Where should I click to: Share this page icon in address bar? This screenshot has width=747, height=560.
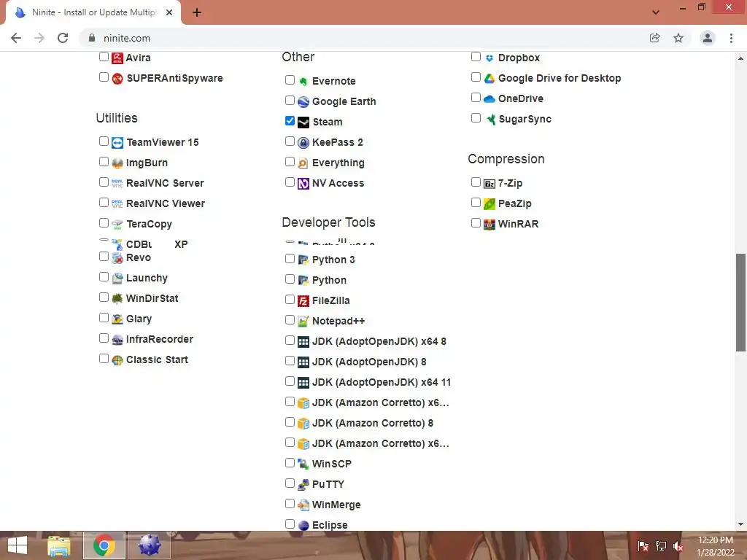coord(655,38)
